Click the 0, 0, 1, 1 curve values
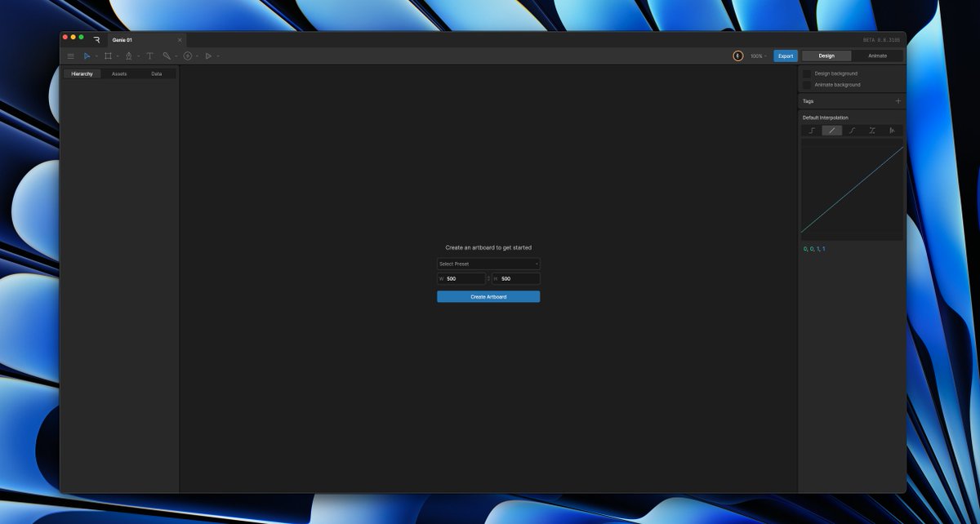The height and width of the screenshot is (524, 980). (814, 248)
